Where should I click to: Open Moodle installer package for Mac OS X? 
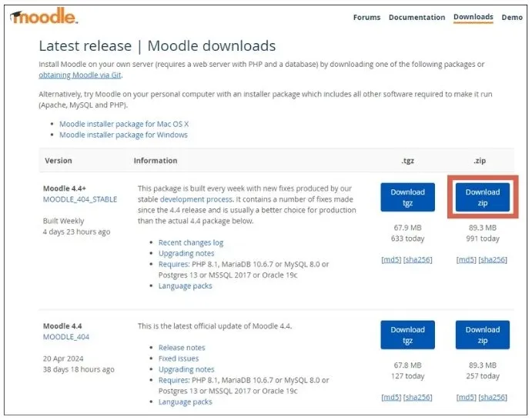(x=124, y=124)
